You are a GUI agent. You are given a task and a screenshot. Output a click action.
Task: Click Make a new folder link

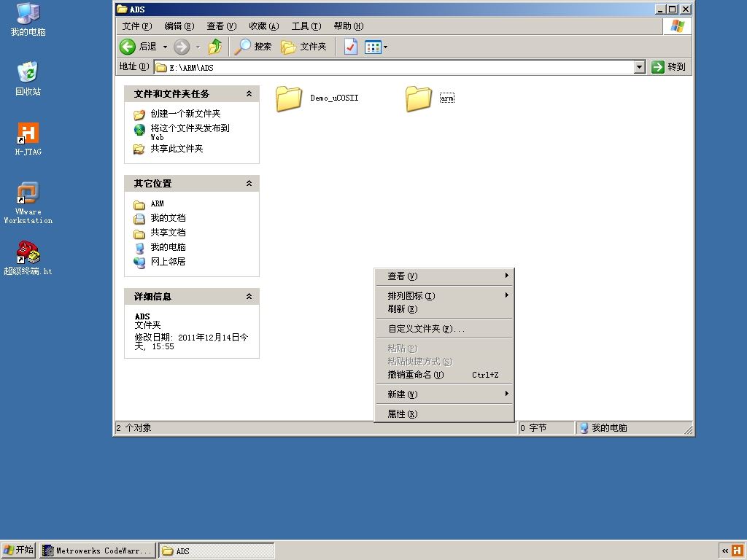185,114
